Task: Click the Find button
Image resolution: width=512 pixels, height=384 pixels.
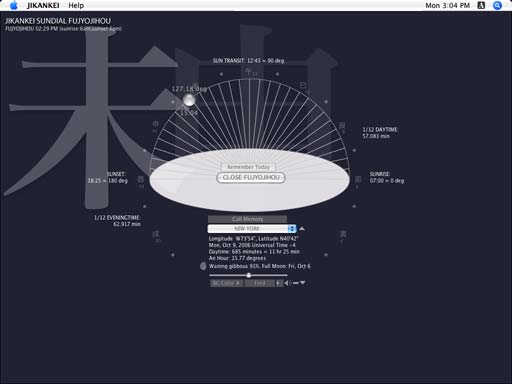Action: pyautogui.click(x=260, y=283)
